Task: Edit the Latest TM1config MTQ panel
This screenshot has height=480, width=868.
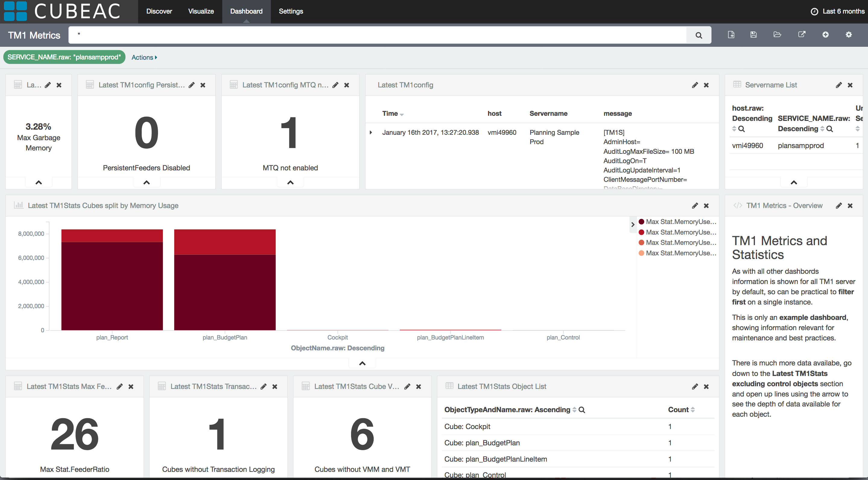Action: (x=335, y=85)
